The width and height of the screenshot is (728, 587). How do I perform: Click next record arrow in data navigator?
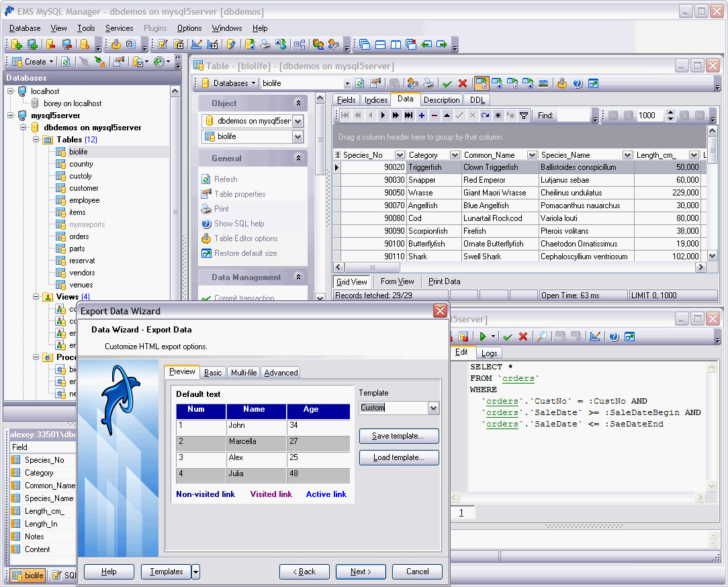pyautogui.click(x=383, y=115)
